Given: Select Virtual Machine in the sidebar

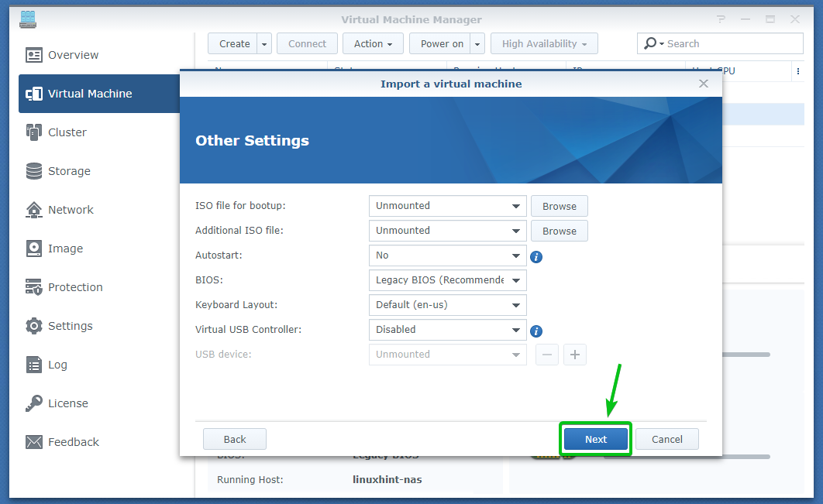Looking at the screenshot, I should (99, 94).
